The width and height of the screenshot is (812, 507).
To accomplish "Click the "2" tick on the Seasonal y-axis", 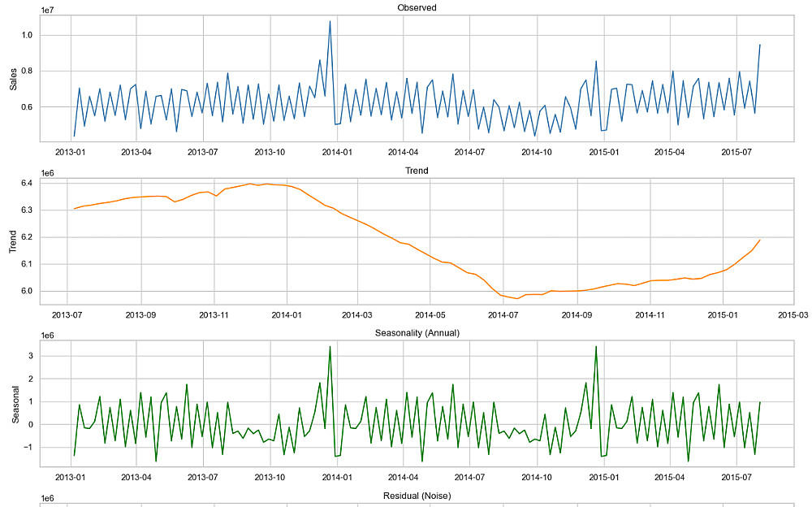I will (31, 379).
